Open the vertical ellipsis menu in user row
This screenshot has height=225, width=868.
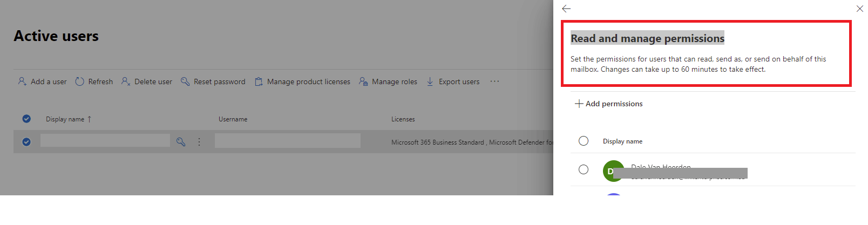coord(199,142)
